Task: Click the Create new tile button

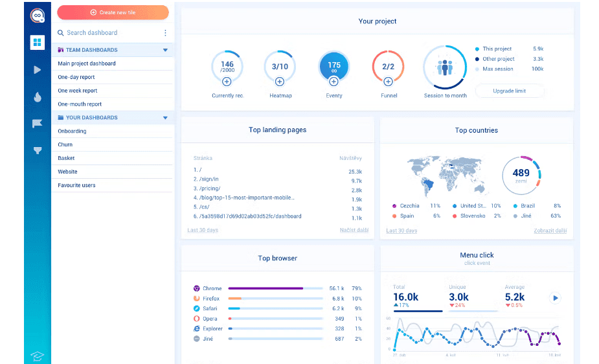Action: [113, 12]
